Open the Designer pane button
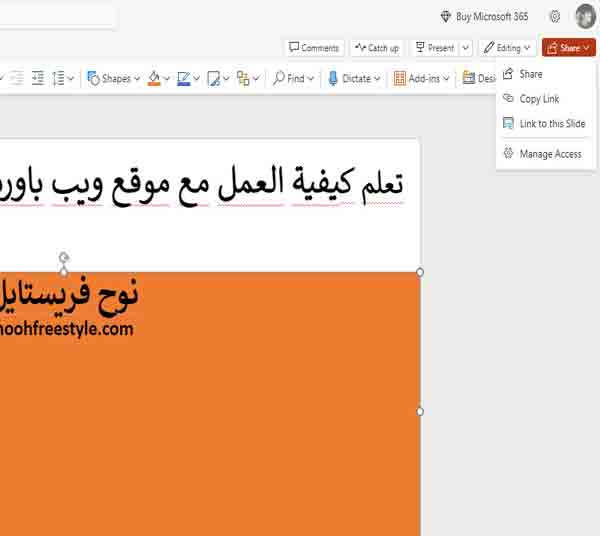This screenshot has width=600, height=536. (x=479, y=78)
